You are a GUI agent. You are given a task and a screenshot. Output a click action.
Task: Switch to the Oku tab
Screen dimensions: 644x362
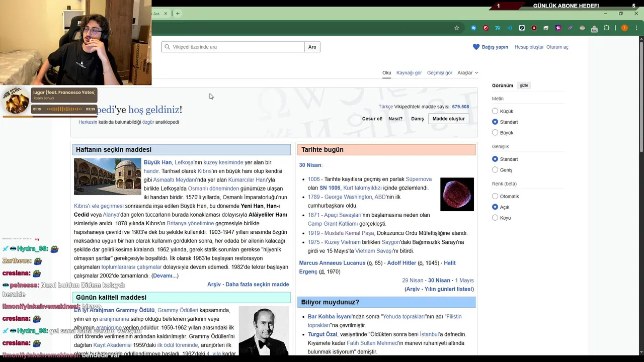point(386,73)
